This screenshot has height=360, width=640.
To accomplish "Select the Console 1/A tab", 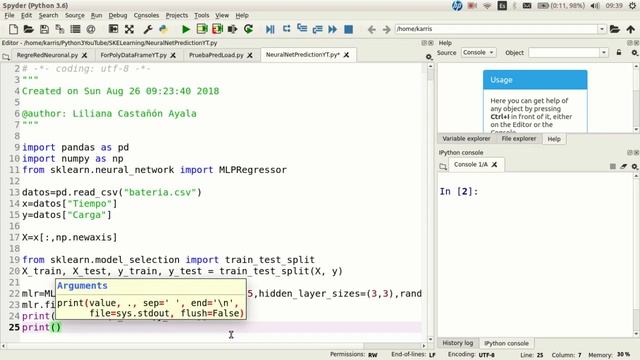I will click(471, 164).
